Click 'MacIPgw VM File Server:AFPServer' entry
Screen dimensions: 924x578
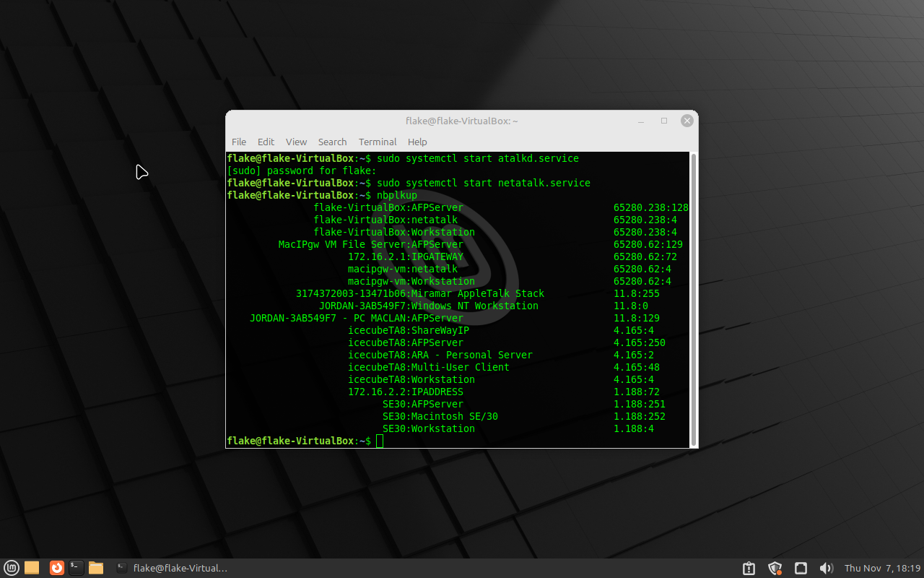(371, 244)
